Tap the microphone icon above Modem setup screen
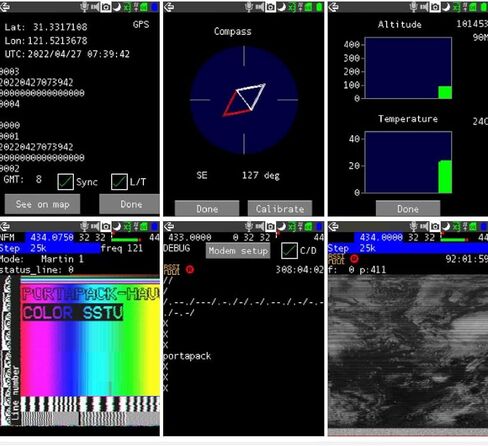Image resolution: width=488 pixels, height=446 pixels. pos(249,227)
